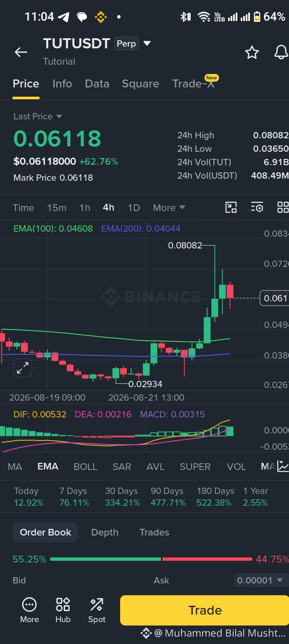289x644 pixels.
Task: Toggle the VOL sub-indicator
Action: [236, 467]
